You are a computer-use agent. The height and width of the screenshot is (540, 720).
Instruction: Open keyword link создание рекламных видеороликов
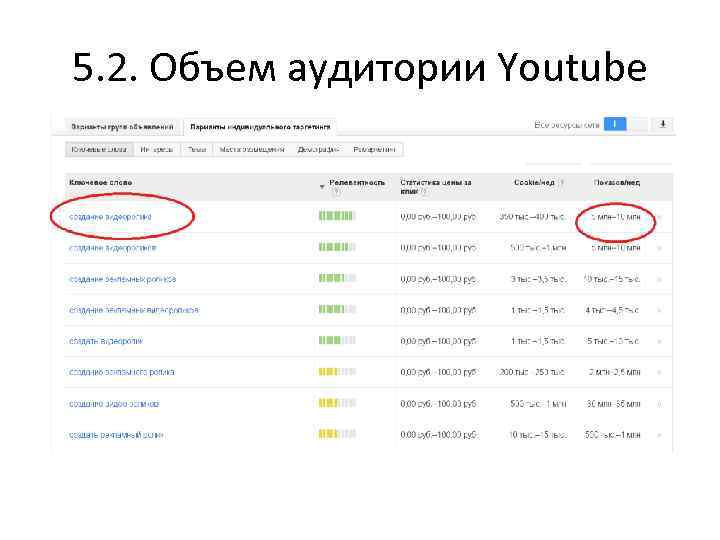(x=134, y=310)
